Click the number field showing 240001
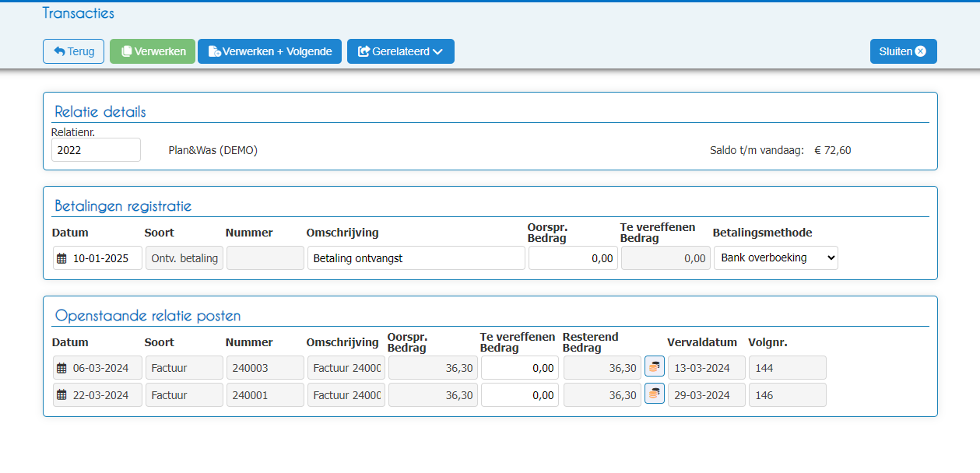 coord(265,395)
